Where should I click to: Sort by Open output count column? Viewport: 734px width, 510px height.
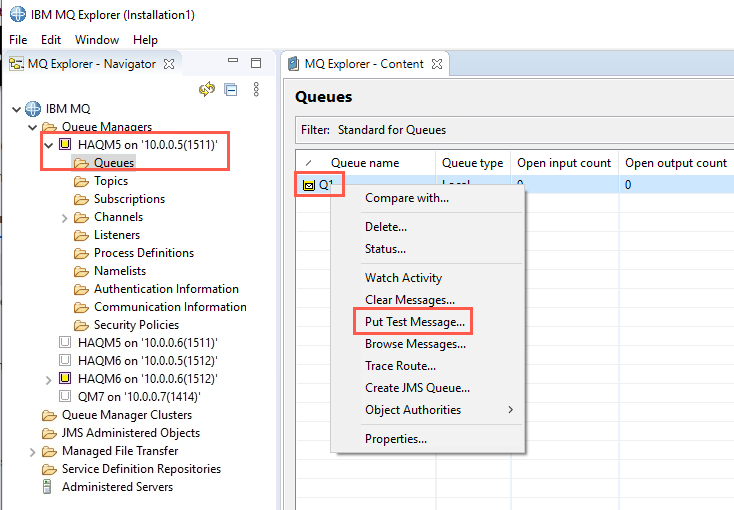[676, 163]
